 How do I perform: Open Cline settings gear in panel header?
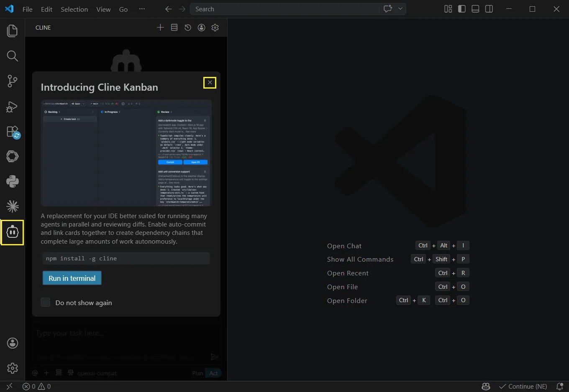(215, 28)
